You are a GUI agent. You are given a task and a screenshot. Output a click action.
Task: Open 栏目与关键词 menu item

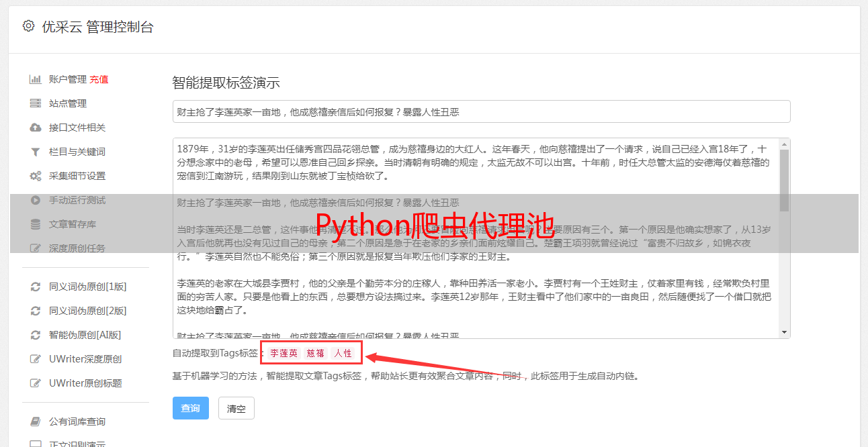(77, 152)
